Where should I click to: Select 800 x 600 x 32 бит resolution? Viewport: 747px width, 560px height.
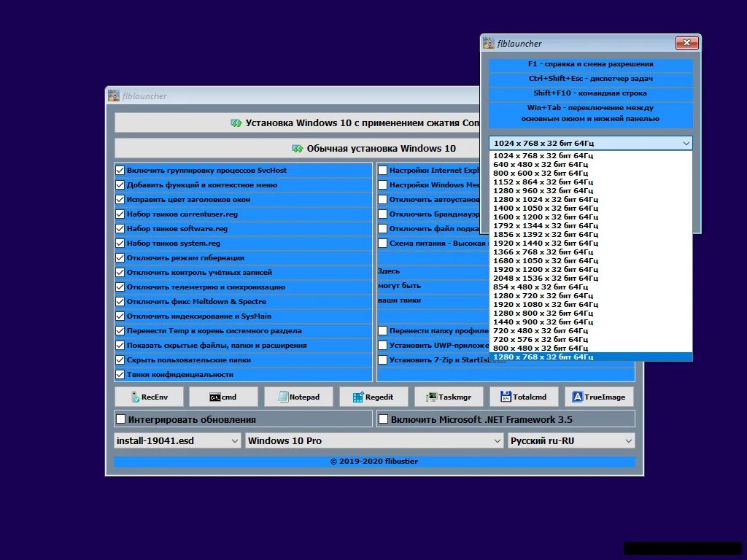point(591,173)
